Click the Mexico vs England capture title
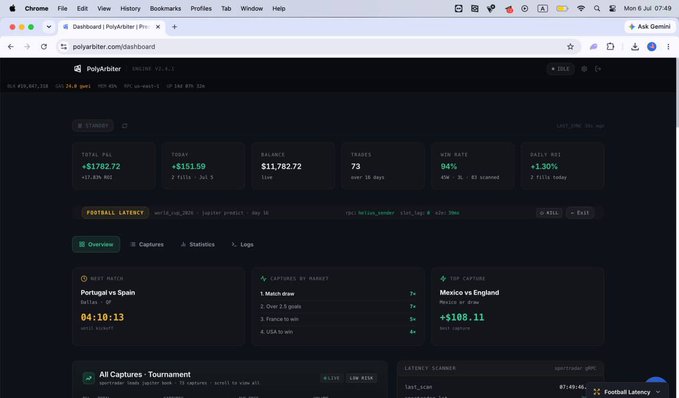Screen dimensions: 679x398 469,292
